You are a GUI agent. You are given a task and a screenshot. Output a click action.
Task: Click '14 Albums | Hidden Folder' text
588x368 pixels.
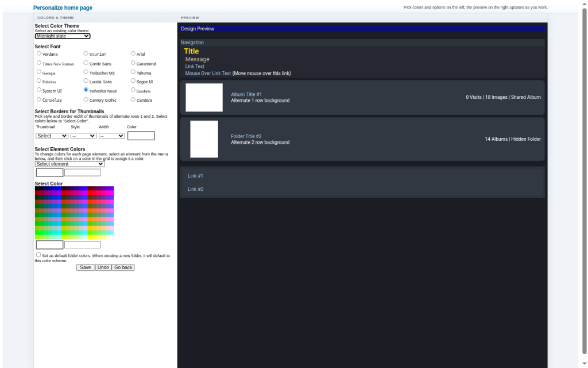point(513,139)
